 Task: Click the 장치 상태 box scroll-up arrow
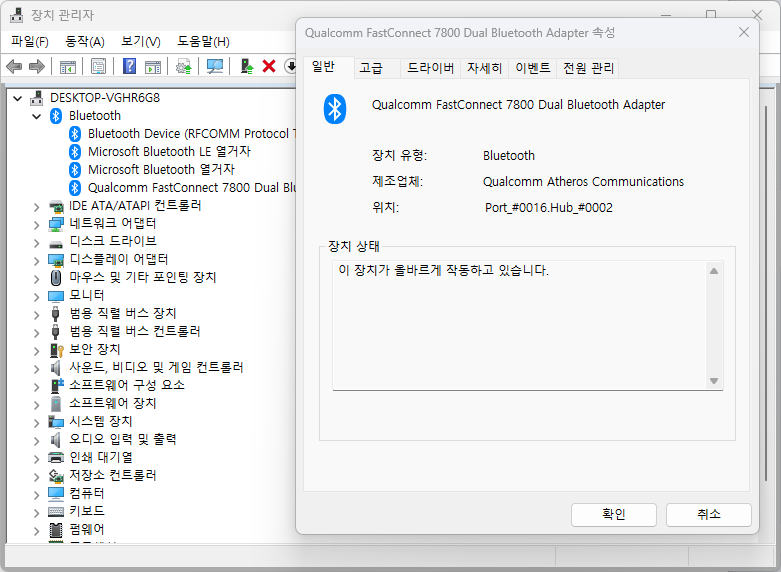click(714, 271)
